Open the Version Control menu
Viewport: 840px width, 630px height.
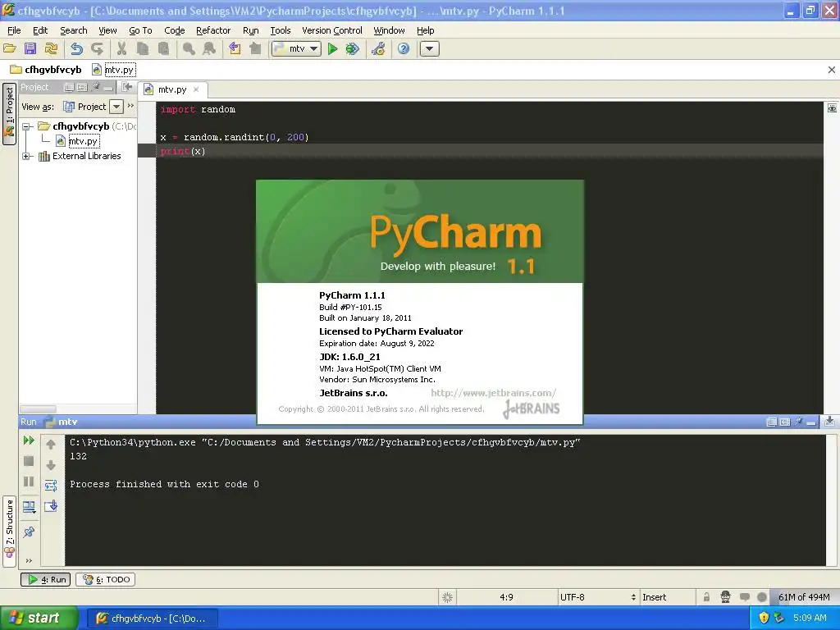332,30
